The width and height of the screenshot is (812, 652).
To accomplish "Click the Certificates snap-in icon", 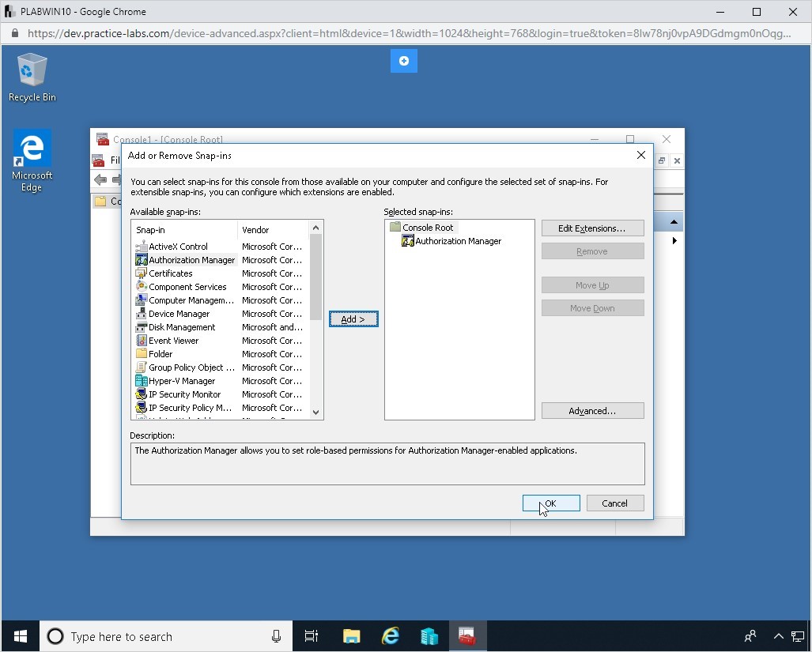I will coord(142,273).
